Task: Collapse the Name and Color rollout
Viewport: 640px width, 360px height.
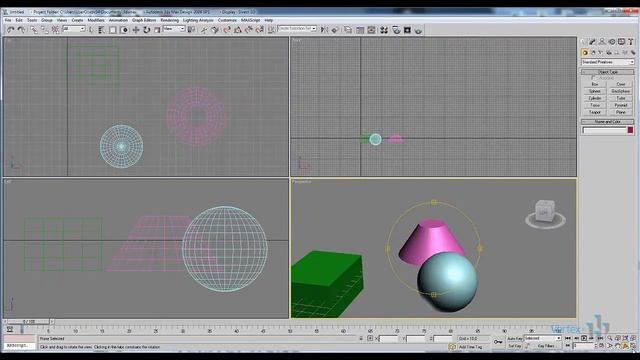Action: [608, 122]
